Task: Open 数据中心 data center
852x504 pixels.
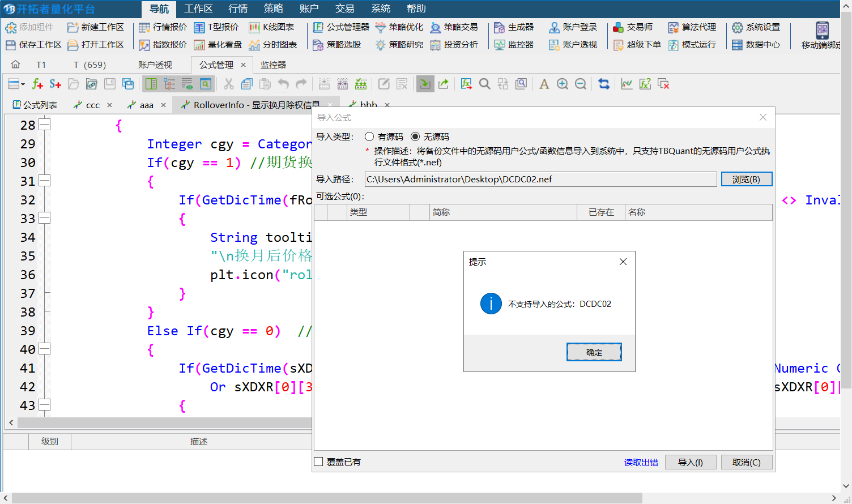Action: coord(756,45)
